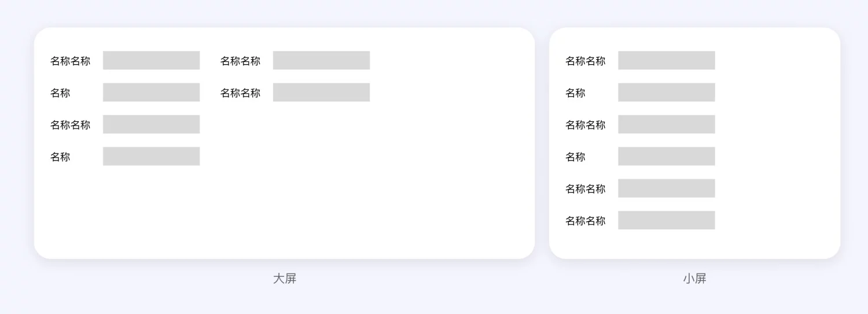Click the last 名称名称 label in small-screen card
This screenshot has width=868, height=314.
tap(585, 221)
